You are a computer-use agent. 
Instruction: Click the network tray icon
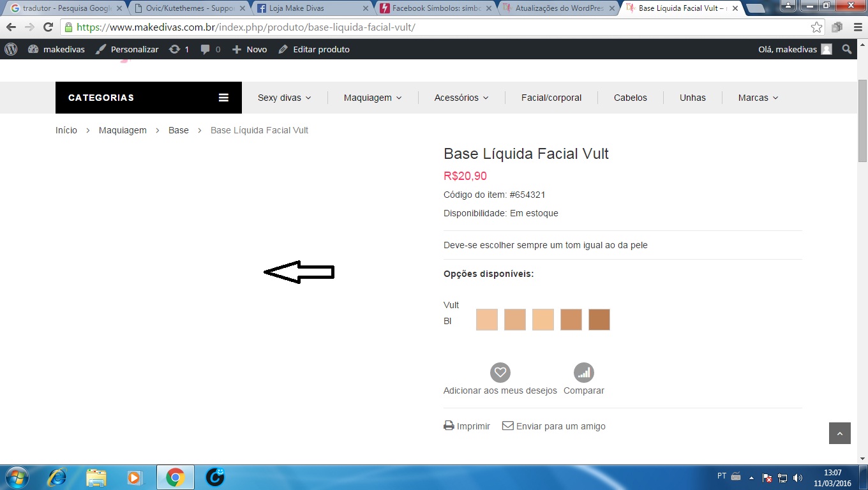(782, 477)
